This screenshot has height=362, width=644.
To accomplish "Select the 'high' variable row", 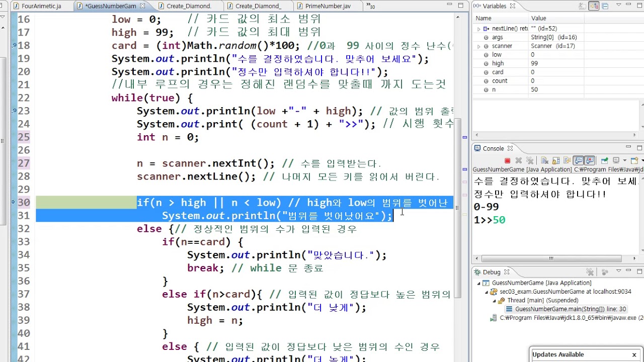I will pyautogui.click(x=556, y=63).
